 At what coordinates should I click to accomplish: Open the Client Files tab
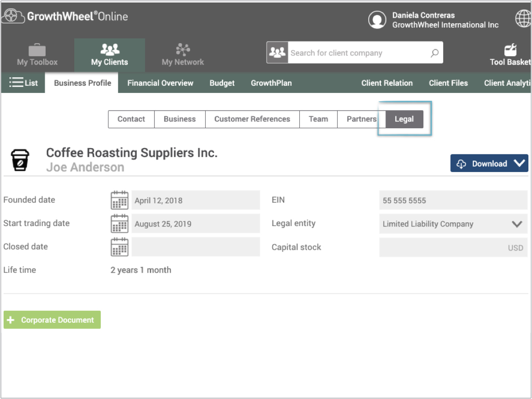[x=448, y=83]
